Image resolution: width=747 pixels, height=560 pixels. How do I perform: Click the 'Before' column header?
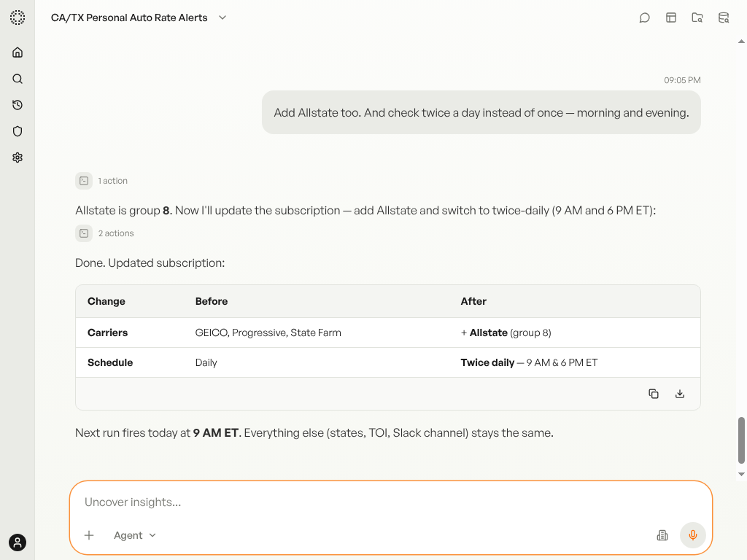[x=212, y=301]
